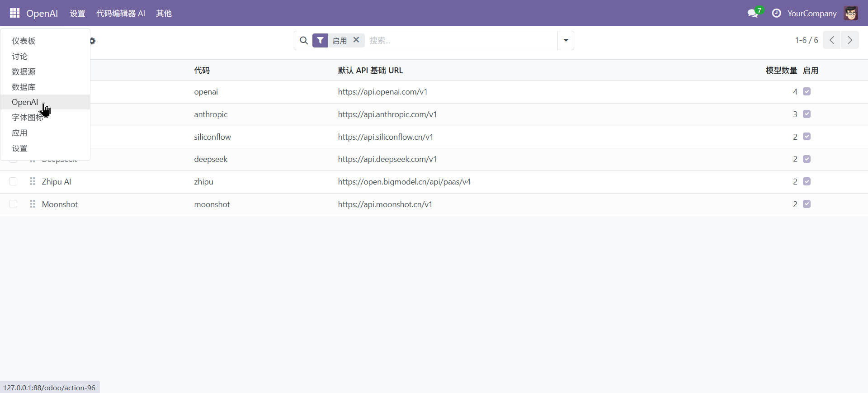Select the Moonshot row checkbox
Image resolution: width=868 pixels, height=393 pixels.
13,204
